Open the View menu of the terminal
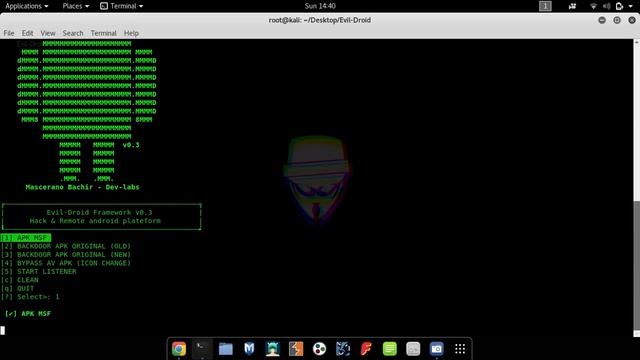The width and height of the screenshot is (640, 360). click(48, 33)
